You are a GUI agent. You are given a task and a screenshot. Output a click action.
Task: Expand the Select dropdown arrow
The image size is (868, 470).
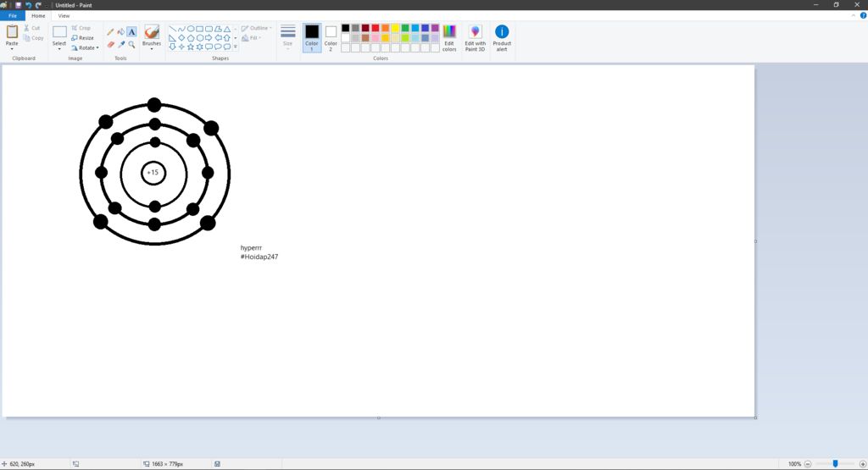(59, 49)
